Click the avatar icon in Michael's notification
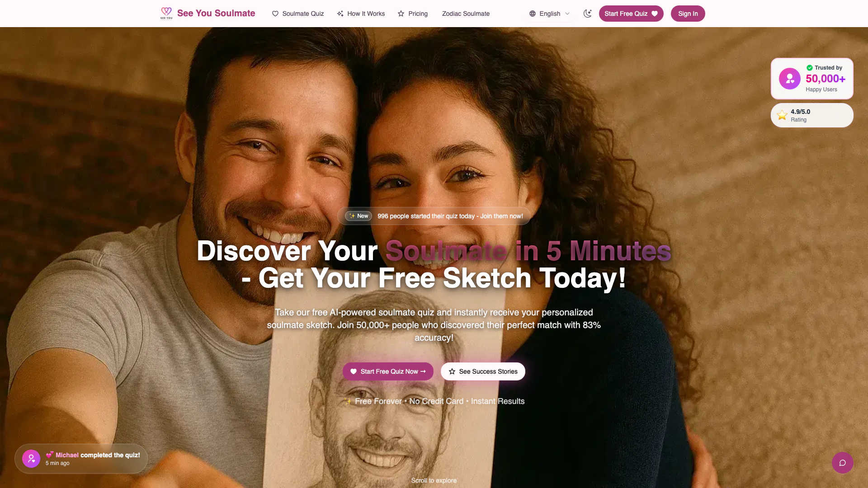Viewport: 868px width, 488px height. [x=31, y=459]
